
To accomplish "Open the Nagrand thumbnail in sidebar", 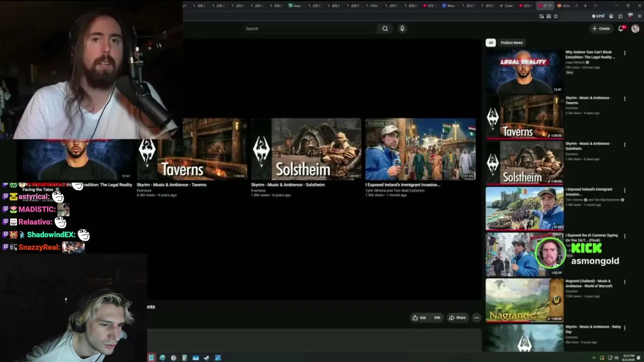I will (x=524, y=300).
